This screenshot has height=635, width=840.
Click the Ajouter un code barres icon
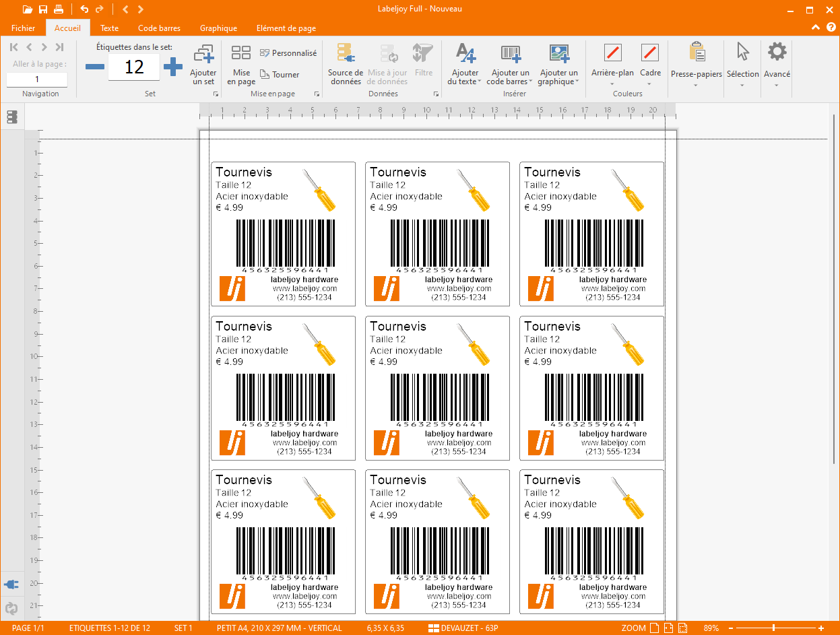511,53
